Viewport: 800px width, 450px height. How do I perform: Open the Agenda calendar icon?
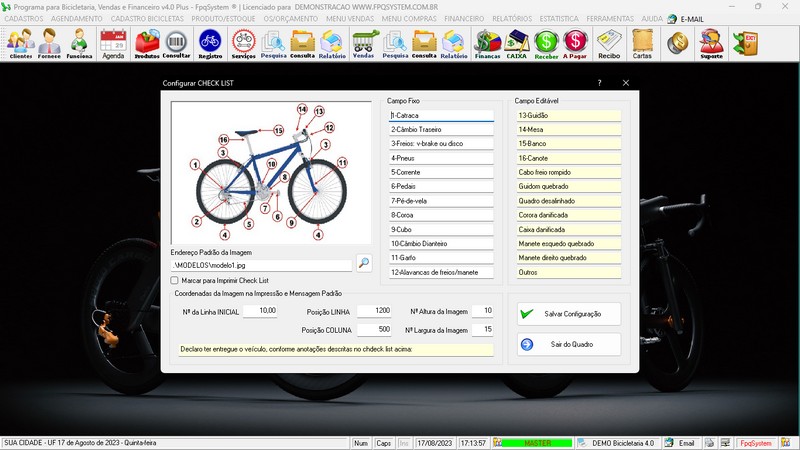pyautogui.click(x=113, y=44)
